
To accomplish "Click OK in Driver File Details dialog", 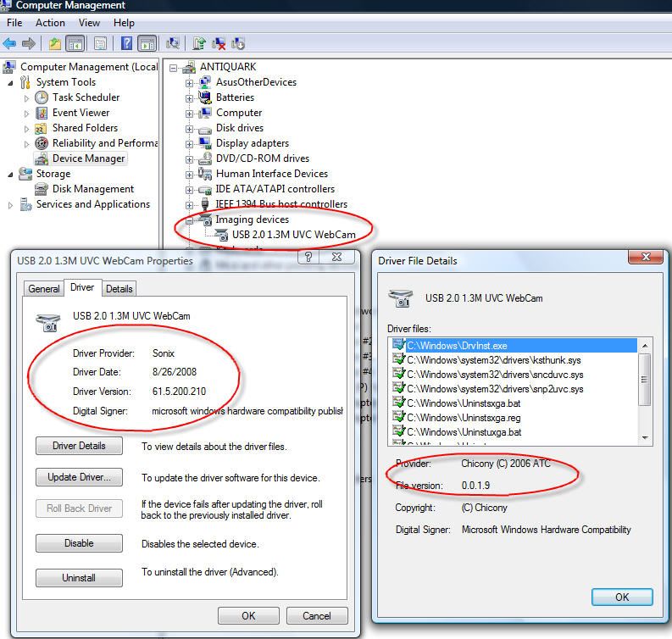I will (x=622, y=597).
